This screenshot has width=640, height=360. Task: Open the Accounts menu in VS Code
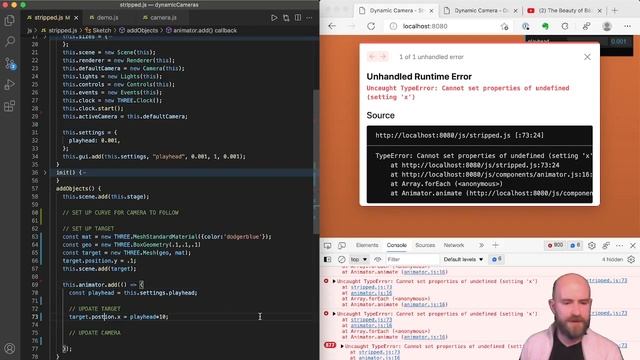pyautogui.click(x=9, y=348)
